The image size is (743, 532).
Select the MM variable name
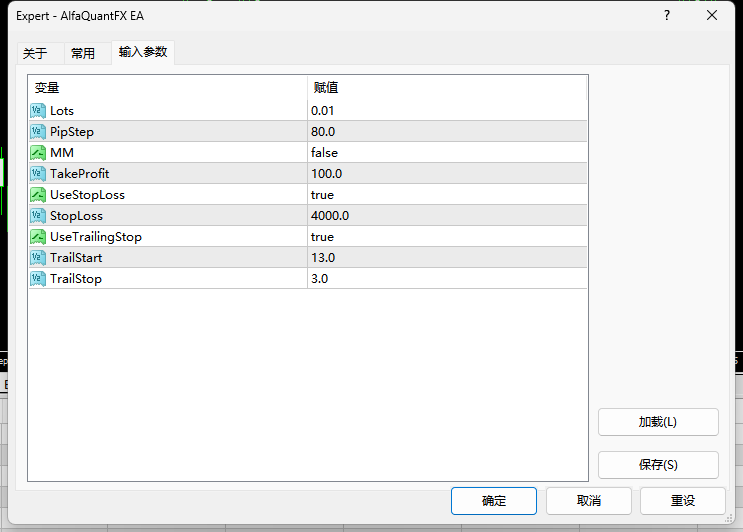(62, 153)
